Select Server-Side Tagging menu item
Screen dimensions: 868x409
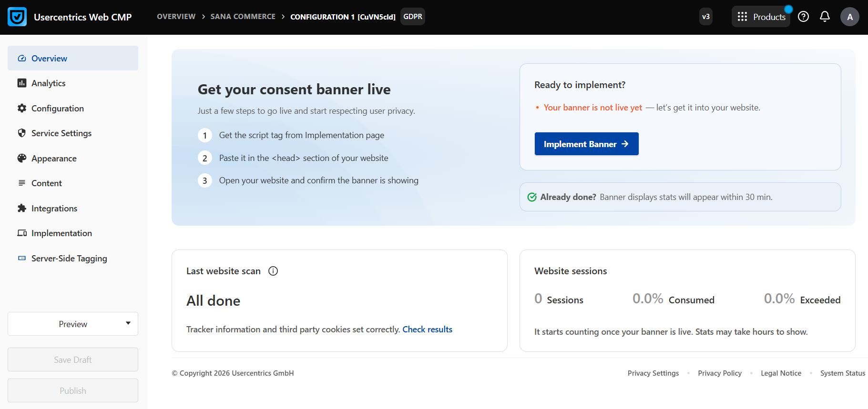pos(69,259)
